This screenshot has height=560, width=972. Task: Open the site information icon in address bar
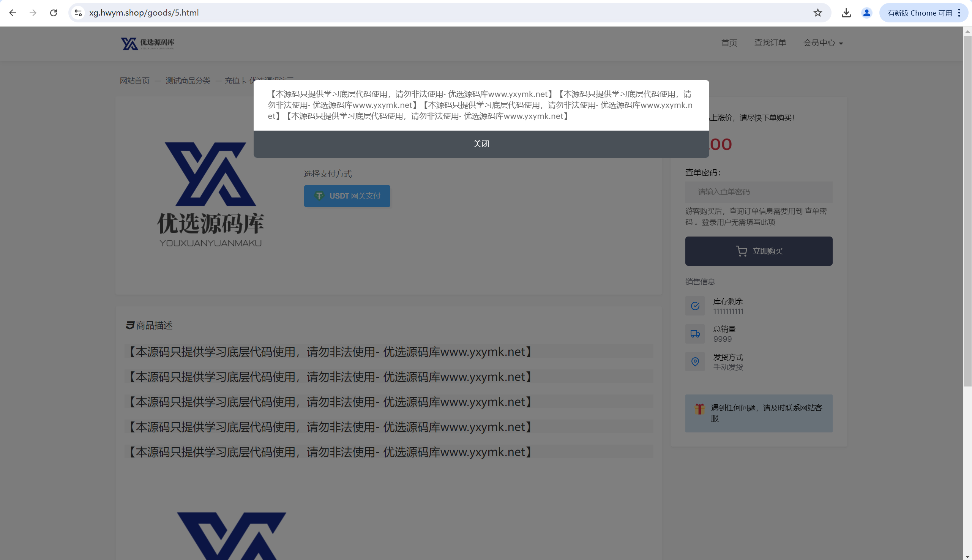[78, 13]
